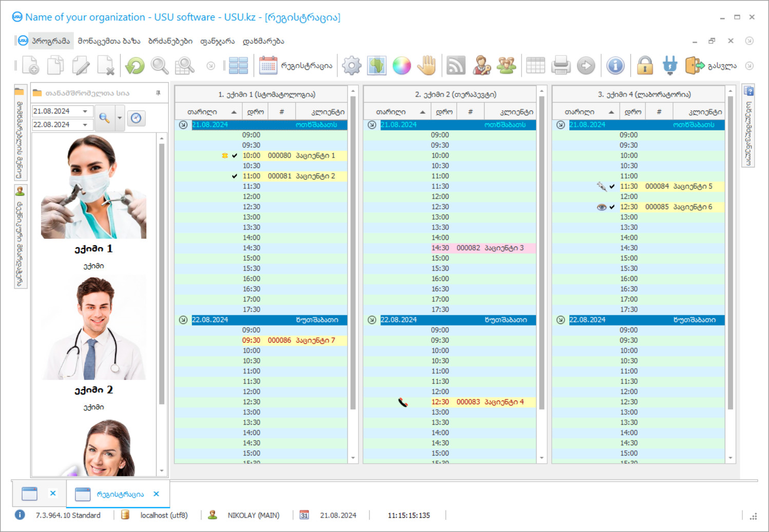Click the phone icon on 000083 row
The width and height of the screenshot is (769, 532).
[x=403, y=402]
